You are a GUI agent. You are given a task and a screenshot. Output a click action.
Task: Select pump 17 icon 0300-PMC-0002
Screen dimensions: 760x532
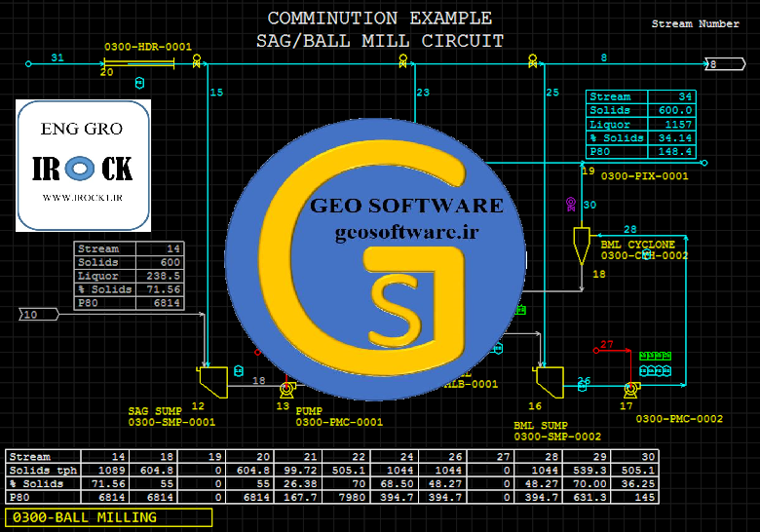(x=631, y=389)
